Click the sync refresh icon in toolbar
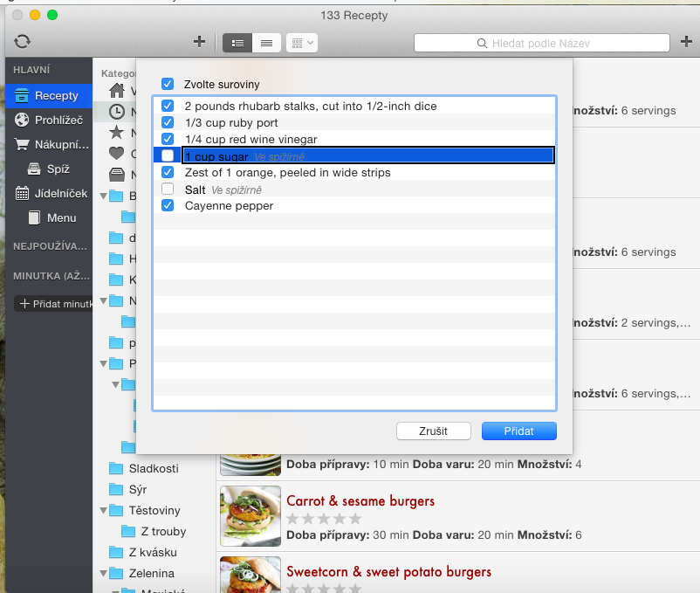 23,41
